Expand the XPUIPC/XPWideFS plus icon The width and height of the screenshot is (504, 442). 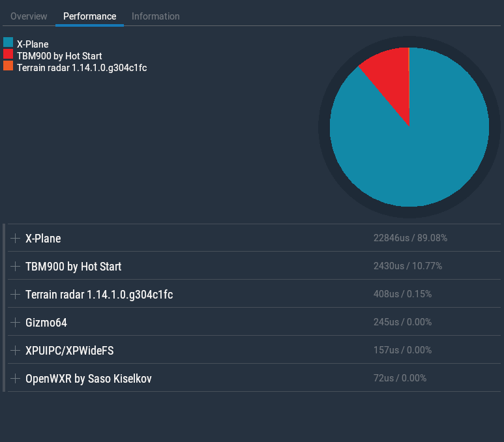[16, 351]
